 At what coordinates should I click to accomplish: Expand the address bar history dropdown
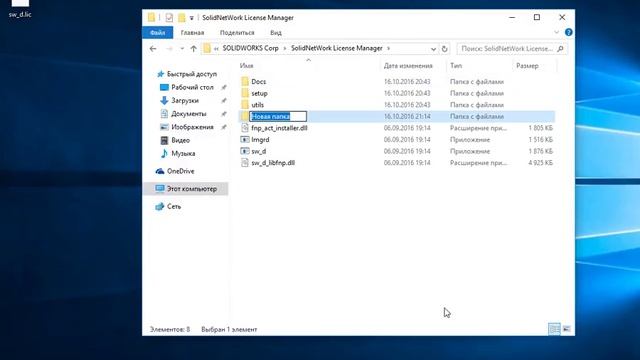[x=433, y=49]
